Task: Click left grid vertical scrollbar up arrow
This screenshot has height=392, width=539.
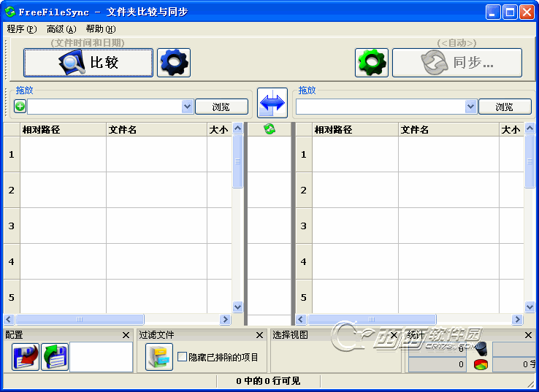Action: click(237, 128)
